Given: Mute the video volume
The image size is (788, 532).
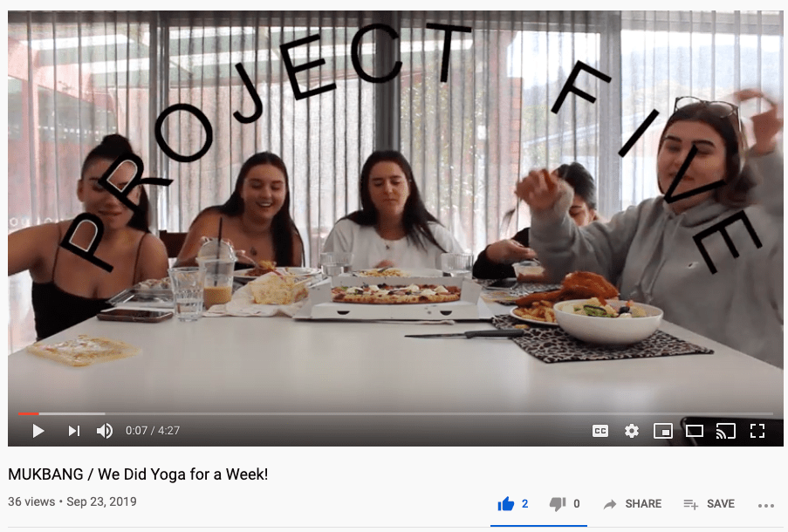Looking at the screenshot, I should pyautogui.click(x=105, y=431).
